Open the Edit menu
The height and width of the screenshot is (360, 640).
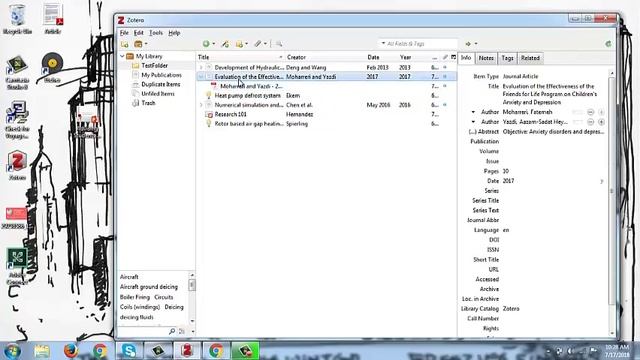pos(139,33)
